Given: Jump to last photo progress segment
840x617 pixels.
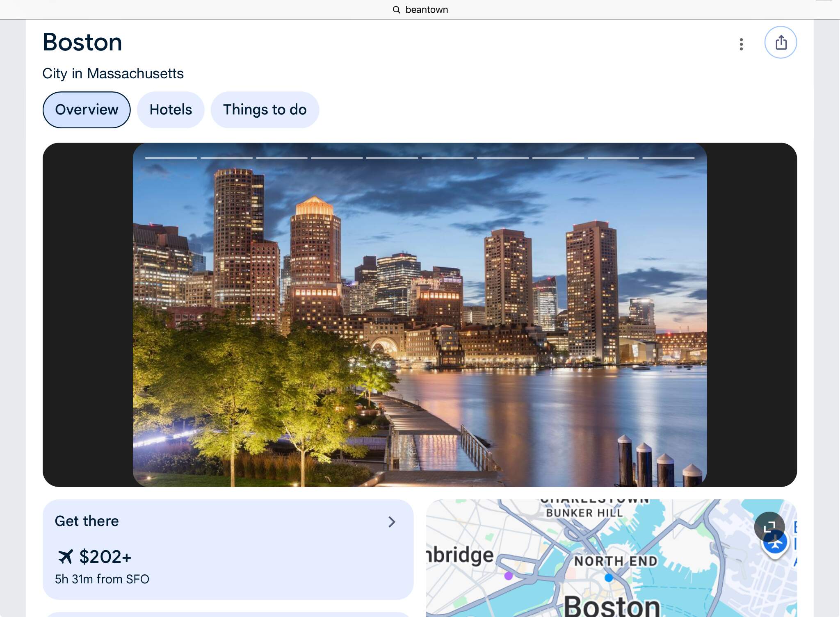Looking at the screenshot, I should coord(668,158).
